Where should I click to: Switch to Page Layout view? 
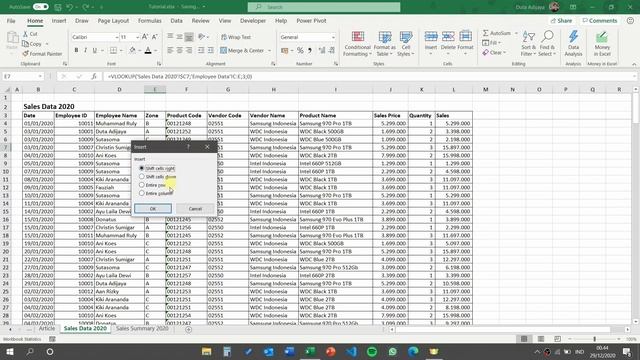point(540,339)
